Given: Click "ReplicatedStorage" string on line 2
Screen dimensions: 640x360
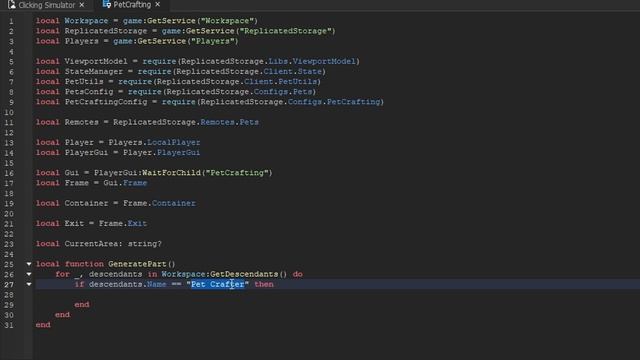Looking at the screenshot, I should pos(285,31).
